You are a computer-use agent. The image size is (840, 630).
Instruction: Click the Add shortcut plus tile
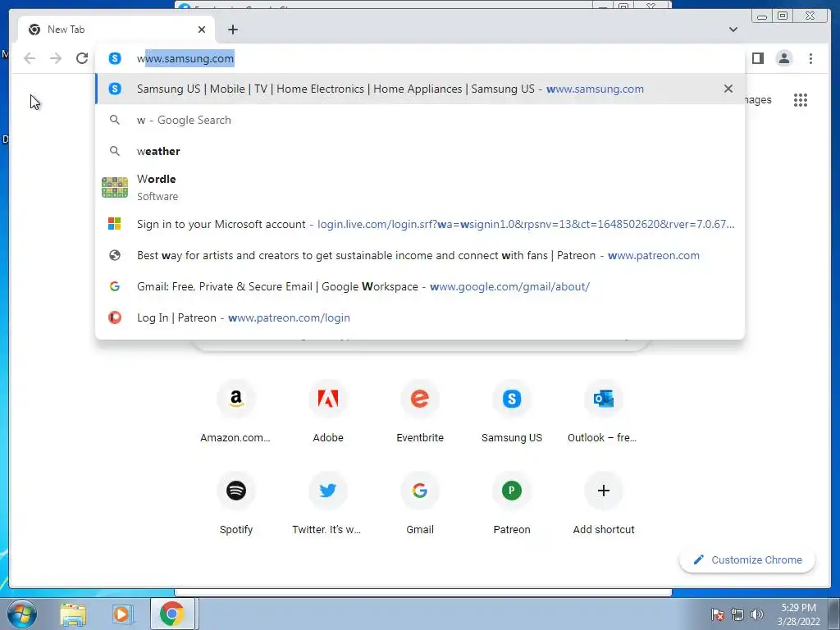(603, 504)
